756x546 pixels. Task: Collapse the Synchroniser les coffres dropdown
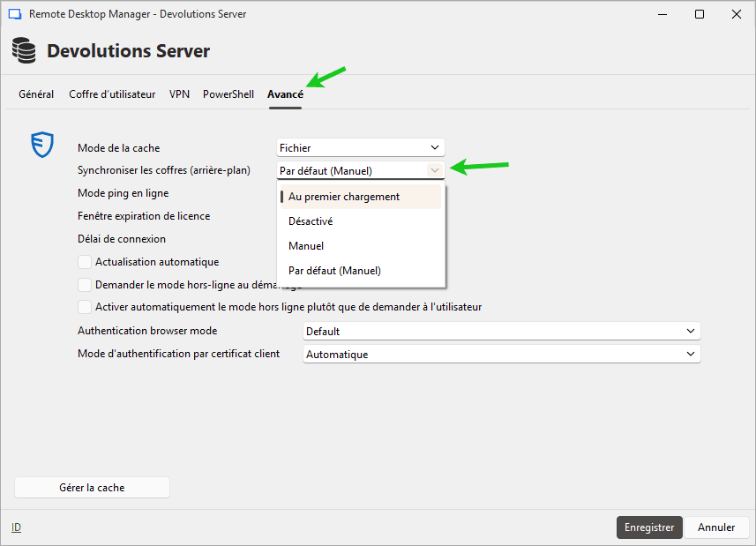tap(433, 170)
